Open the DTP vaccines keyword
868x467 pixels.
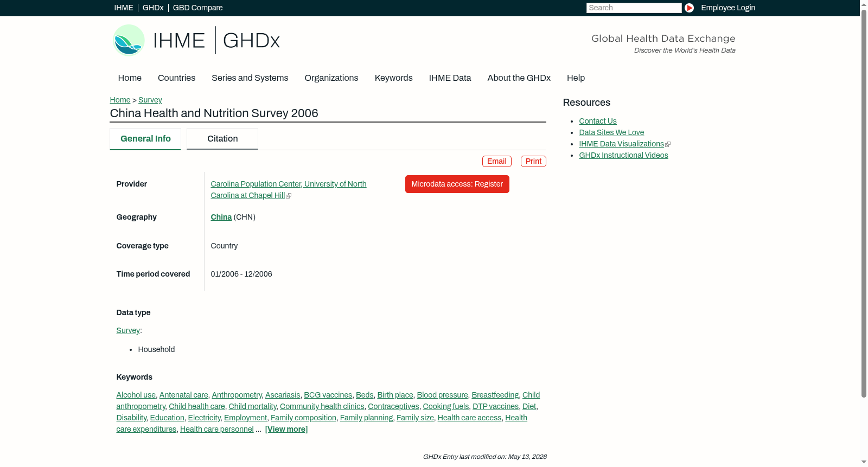(496, 406)
